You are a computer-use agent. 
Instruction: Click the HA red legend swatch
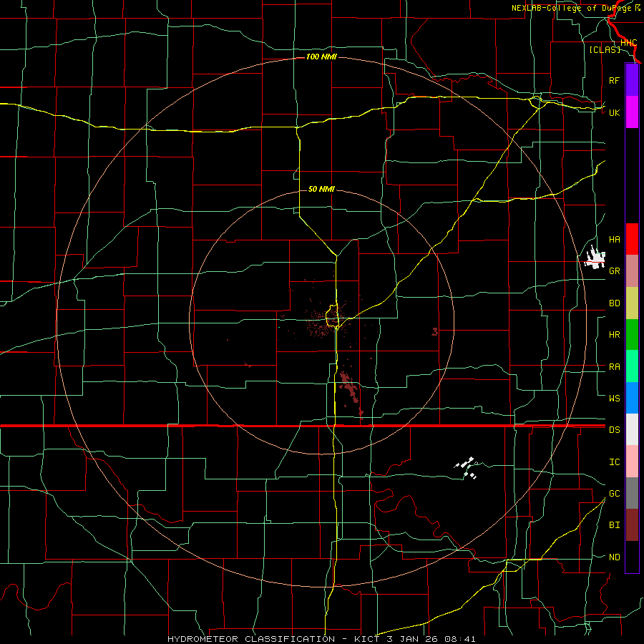point(632,239)
